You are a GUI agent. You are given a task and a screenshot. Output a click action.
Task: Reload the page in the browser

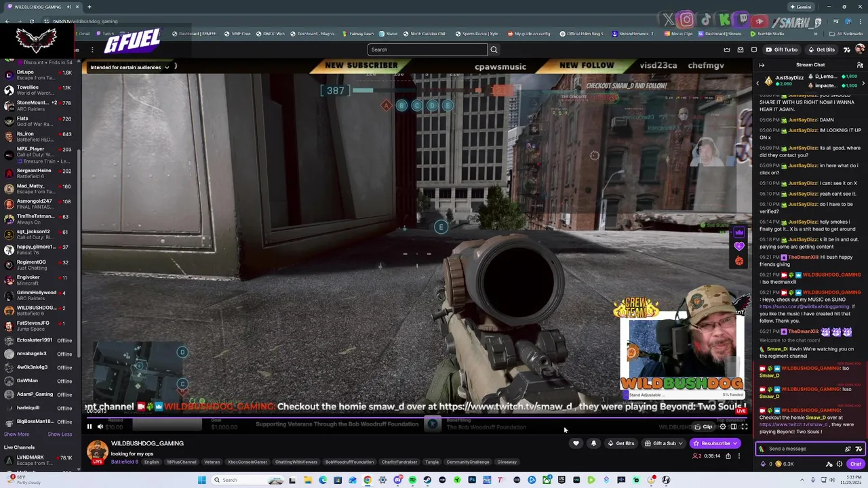tap(31, 21)
